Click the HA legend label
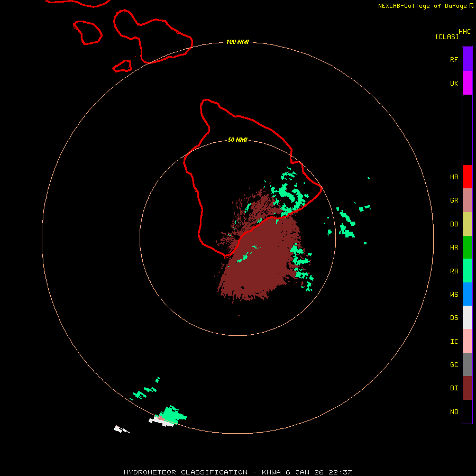 click(454, 177)
